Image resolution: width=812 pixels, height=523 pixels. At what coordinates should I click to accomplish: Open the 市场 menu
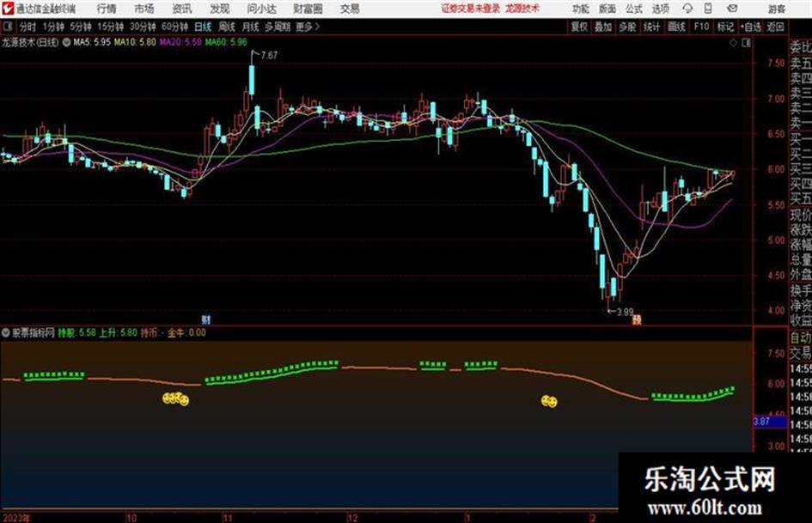(x=144, y=9)
